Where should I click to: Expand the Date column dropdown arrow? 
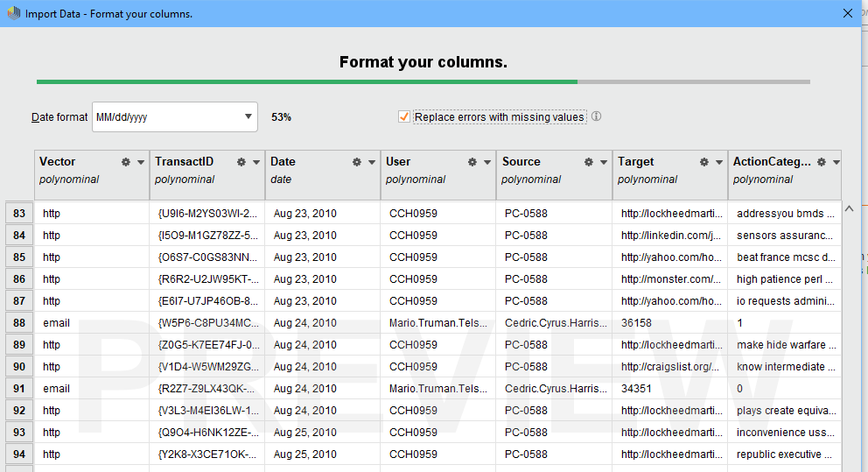(372, 162)
